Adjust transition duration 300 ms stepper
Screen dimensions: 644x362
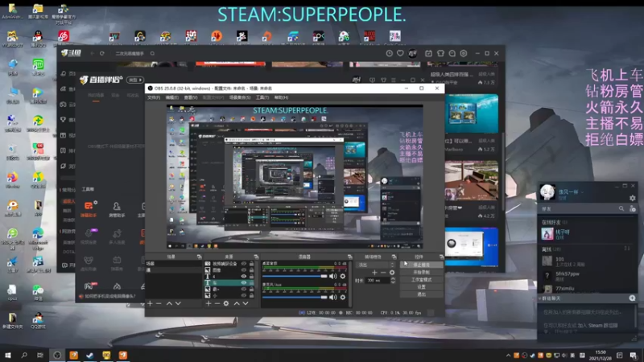point(393,280)
